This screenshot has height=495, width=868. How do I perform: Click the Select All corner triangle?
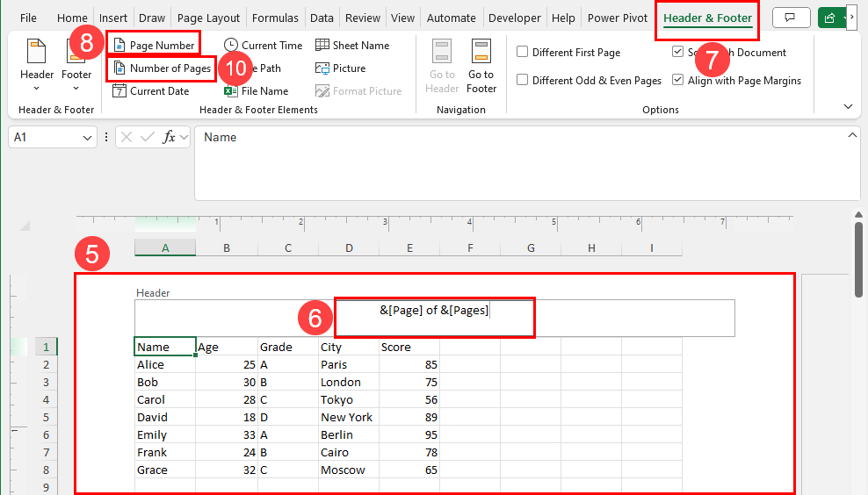(25, 226)
